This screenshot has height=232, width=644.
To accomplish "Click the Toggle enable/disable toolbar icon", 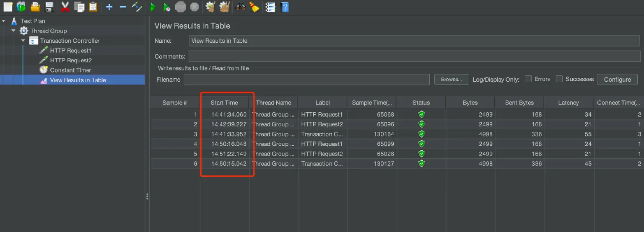I will click(x=137, y=7).
